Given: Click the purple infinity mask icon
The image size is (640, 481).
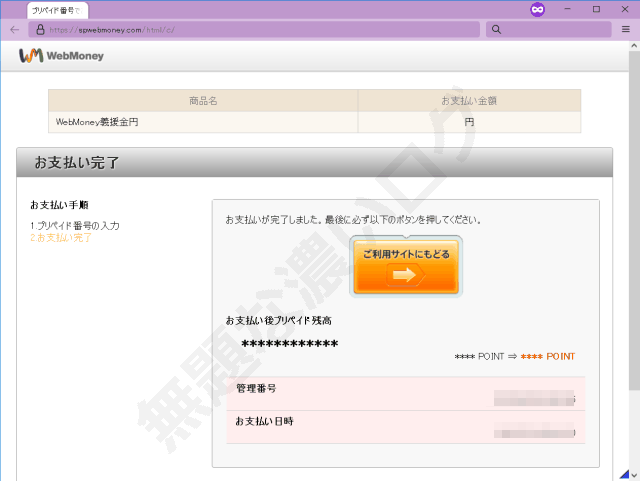Looking at the screenshot, I should [x=538, y=9].
